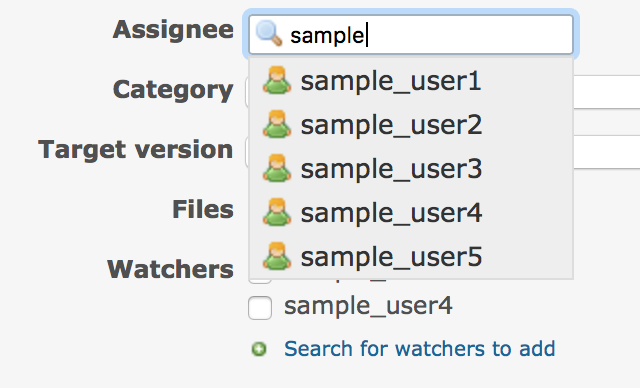640x388 pixels.
Task: Click the sample_user4 watcher label text
Action: (368, 306)
